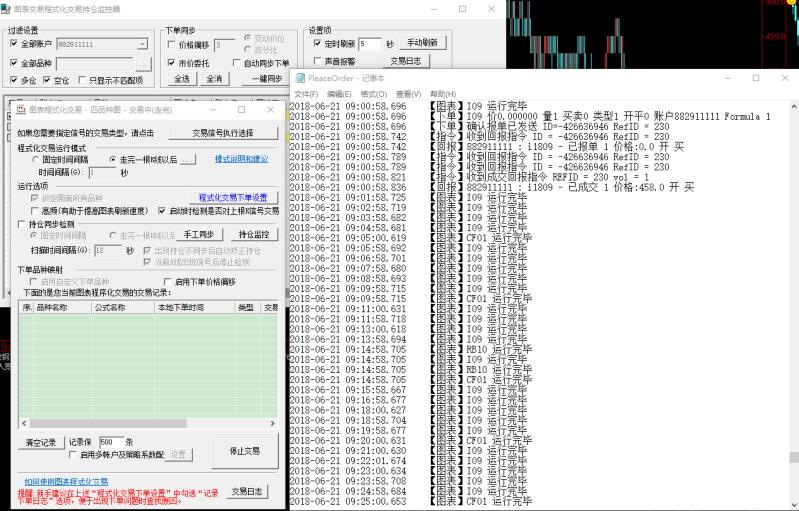Close the 图表程式化交易 dialog
The height and width of the screenshot is (511, 799).
270,109
